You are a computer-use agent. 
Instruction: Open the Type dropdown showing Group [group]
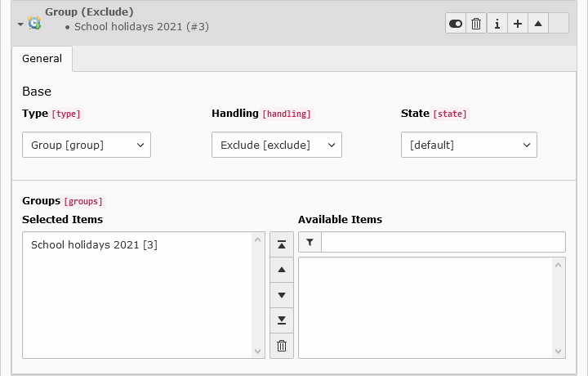click(x=87, y=145)
